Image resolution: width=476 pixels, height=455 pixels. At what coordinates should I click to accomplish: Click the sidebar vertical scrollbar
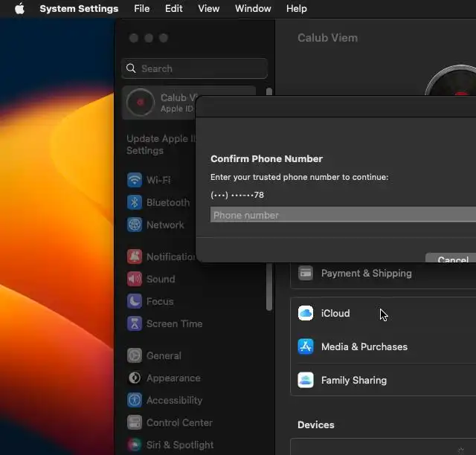[x=269, y=287]
